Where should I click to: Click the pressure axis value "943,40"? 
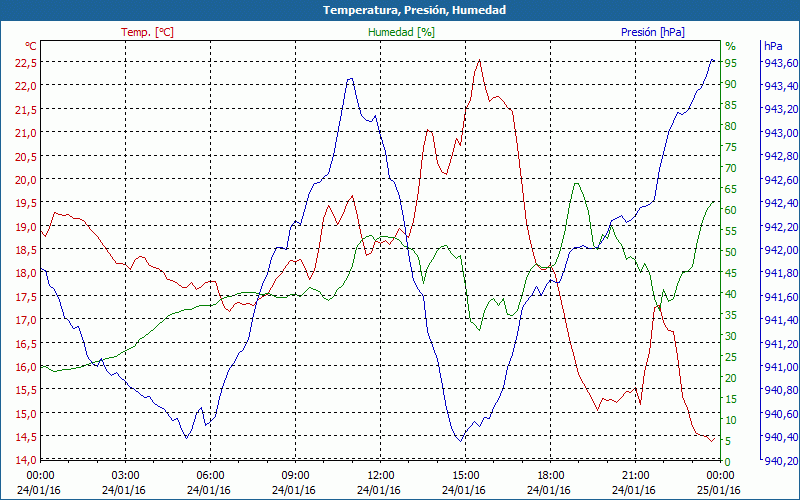coord(781,86)
